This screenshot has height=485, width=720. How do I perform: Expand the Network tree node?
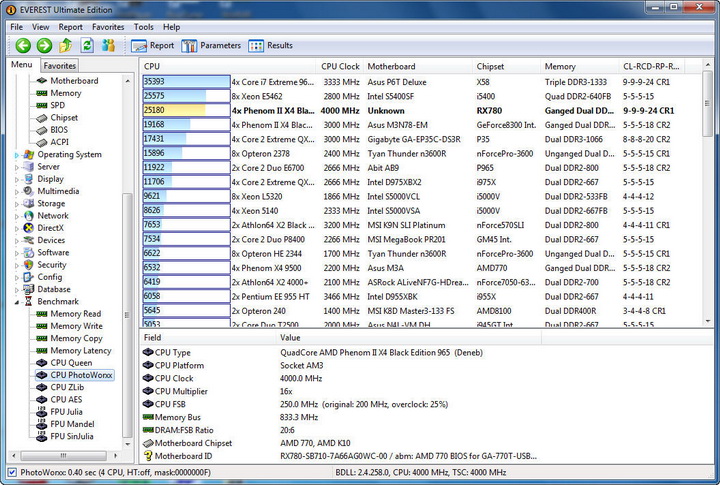(x=17, y=216)
